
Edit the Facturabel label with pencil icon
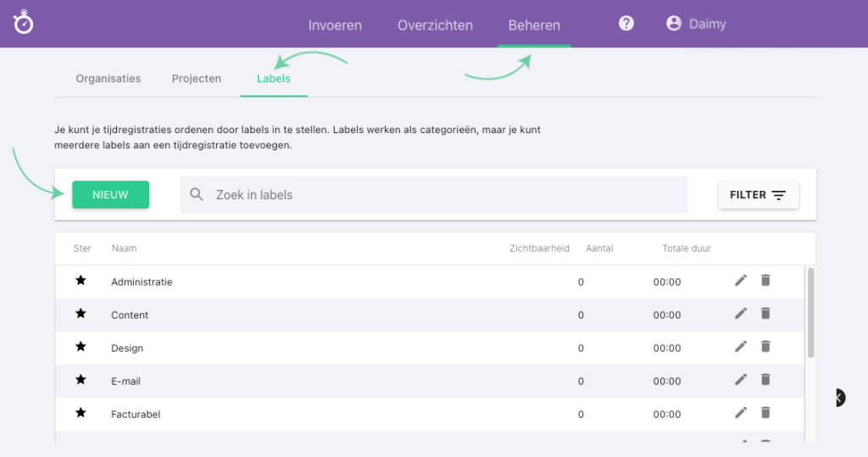(x=741, y=413)
